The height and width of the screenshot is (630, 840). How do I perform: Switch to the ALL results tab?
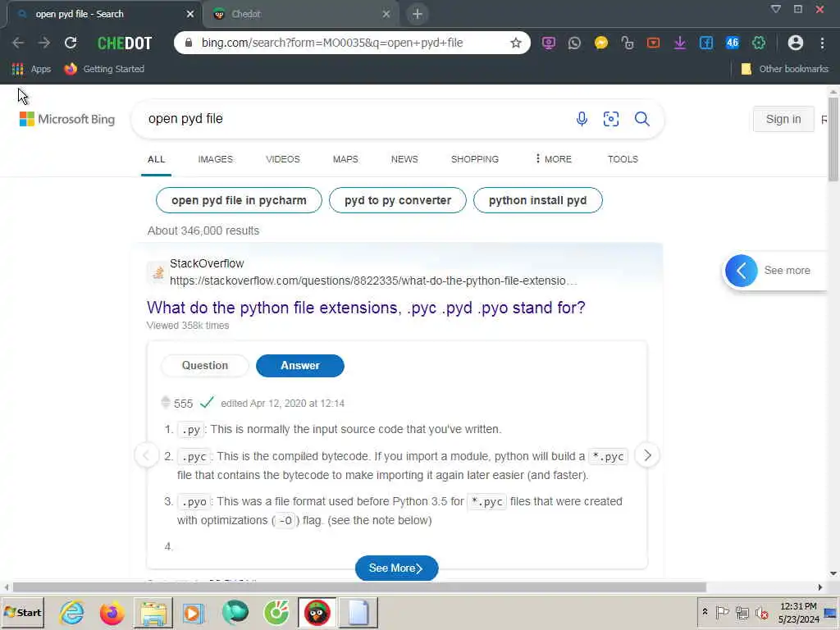[157, 159]
